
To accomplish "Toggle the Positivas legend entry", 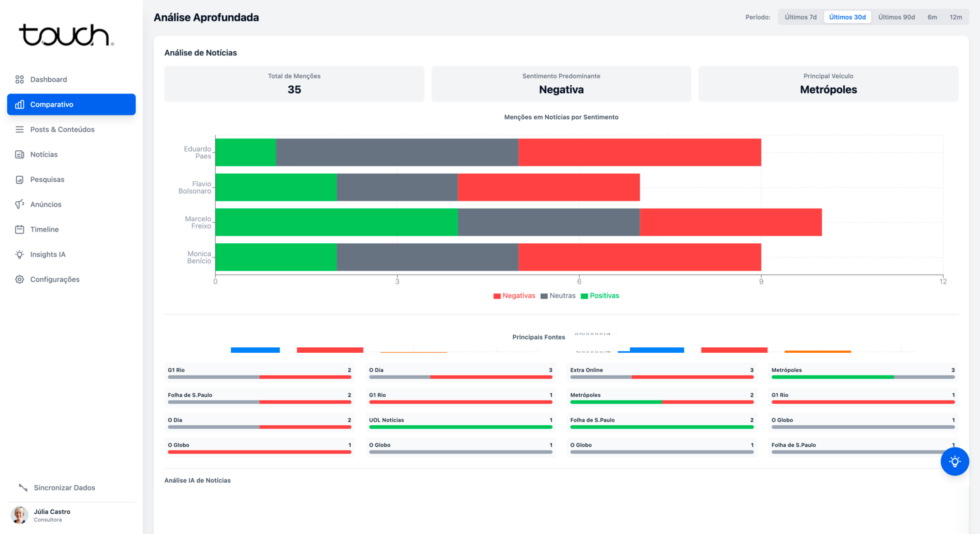I will point(599,296).
